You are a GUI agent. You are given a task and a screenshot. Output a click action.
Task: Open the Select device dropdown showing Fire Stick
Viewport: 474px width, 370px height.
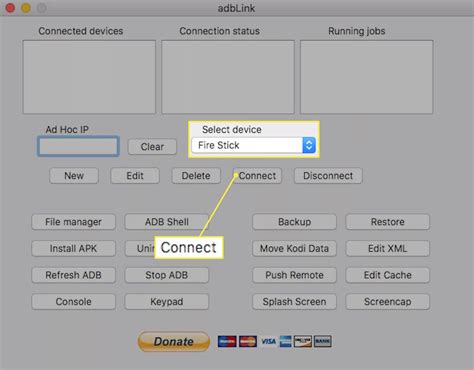coord(253,145)
